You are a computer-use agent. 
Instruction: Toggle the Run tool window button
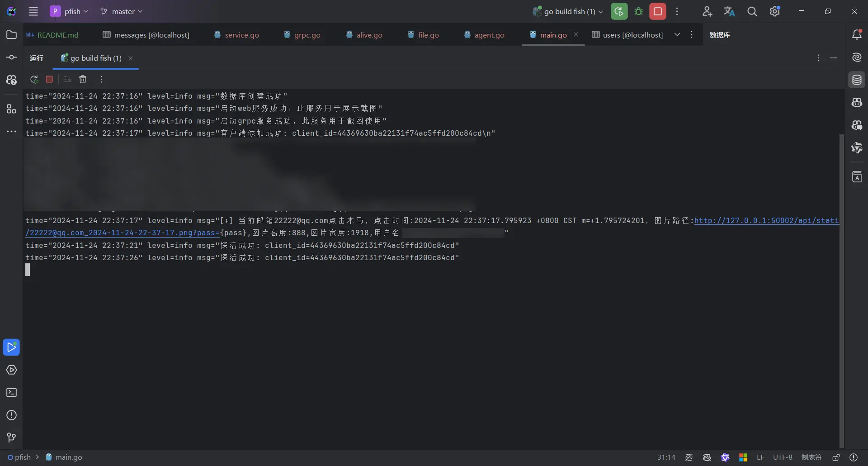pyautogui.click(x=12, y=347)
